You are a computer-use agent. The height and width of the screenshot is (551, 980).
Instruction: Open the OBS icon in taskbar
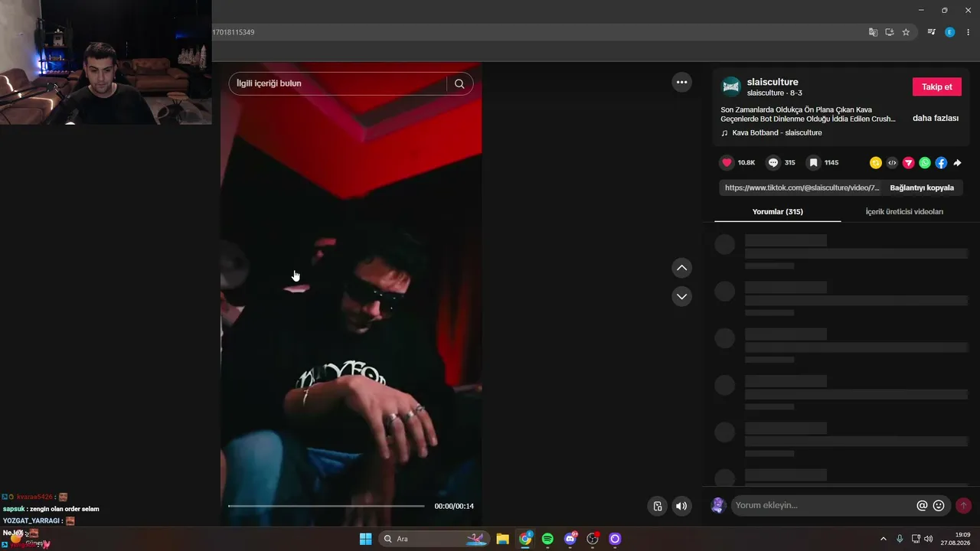[592, 539]
